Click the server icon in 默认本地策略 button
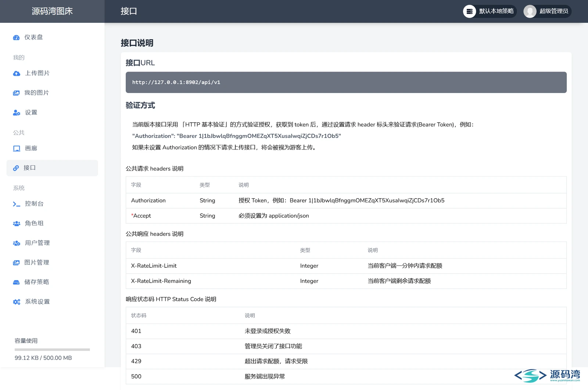 point(469,11)
